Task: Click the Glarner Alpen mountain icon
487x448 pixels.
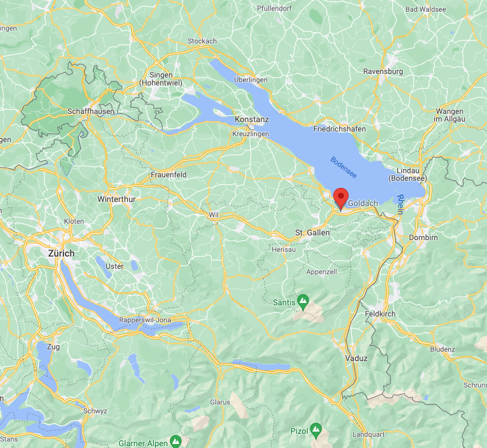Action: point(175,442)
